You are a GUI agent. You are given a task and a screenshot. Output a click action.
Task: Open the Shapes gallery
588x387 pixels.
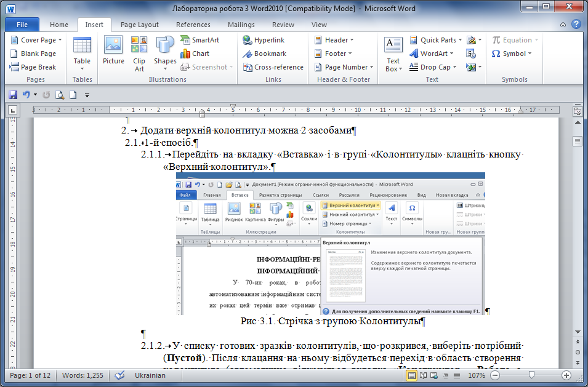[x=165, y=54]
